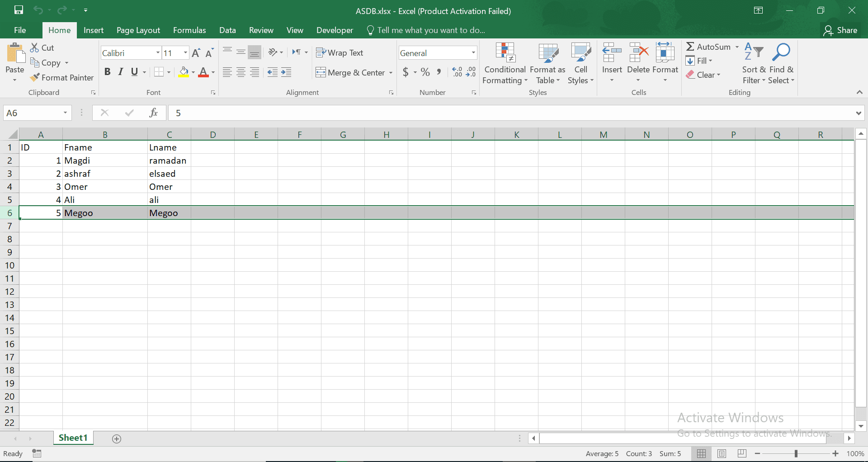Apply comma style number format
This screenshot has width=868, height=462.
(439, 72)
